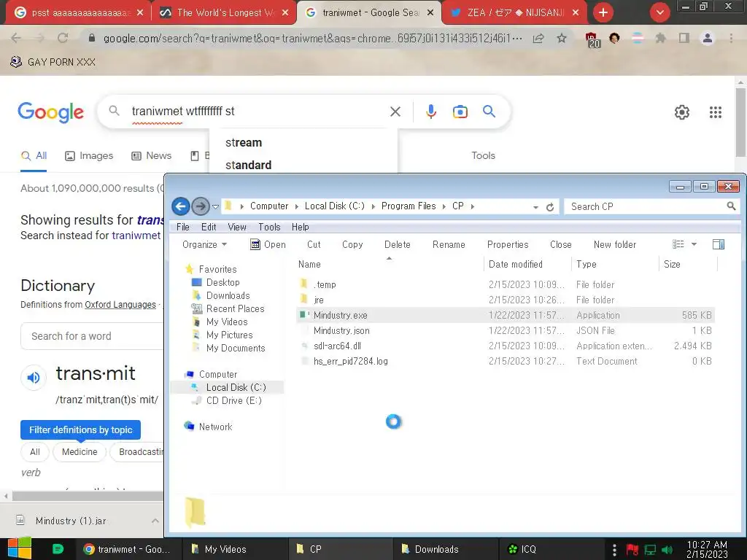
Task: Open the Edit menu in Explorer
Action: (x=208, y=227)
